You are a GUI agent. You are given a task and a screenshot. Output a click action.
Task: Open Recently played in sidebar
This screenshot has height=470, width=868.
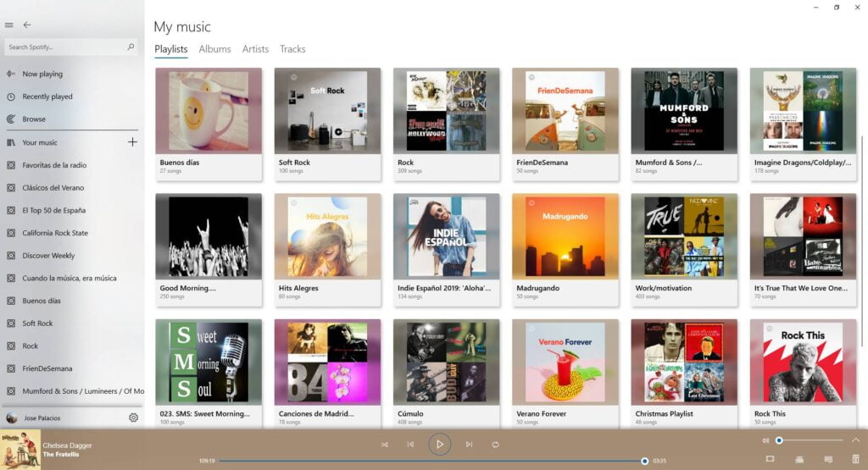47,97
